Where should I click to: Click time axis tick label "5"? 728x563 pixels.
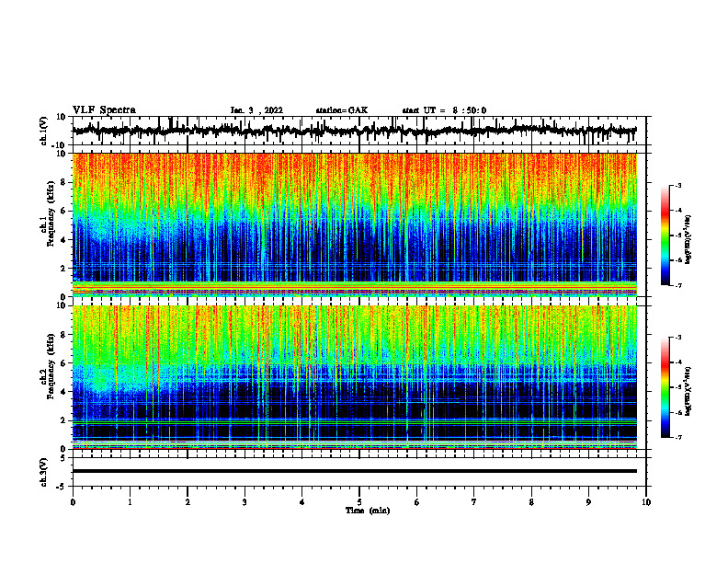359,502
